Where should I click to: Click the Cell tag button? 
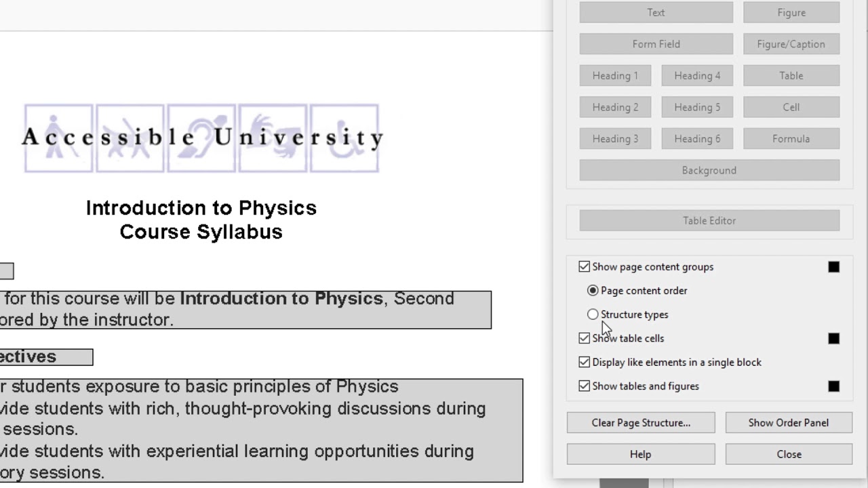coord(791,107)
